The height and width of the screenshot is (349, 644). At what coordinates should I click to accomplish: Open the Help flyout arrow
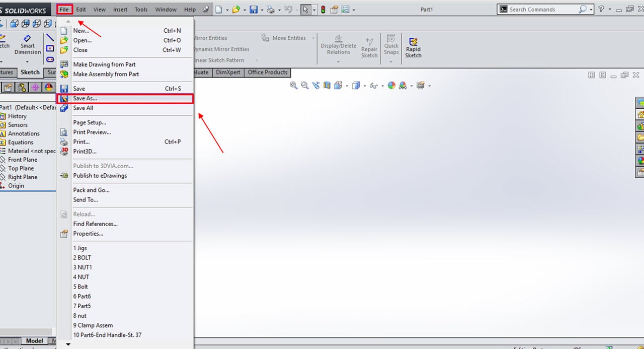pyautogui.click(x=610, y=10)
